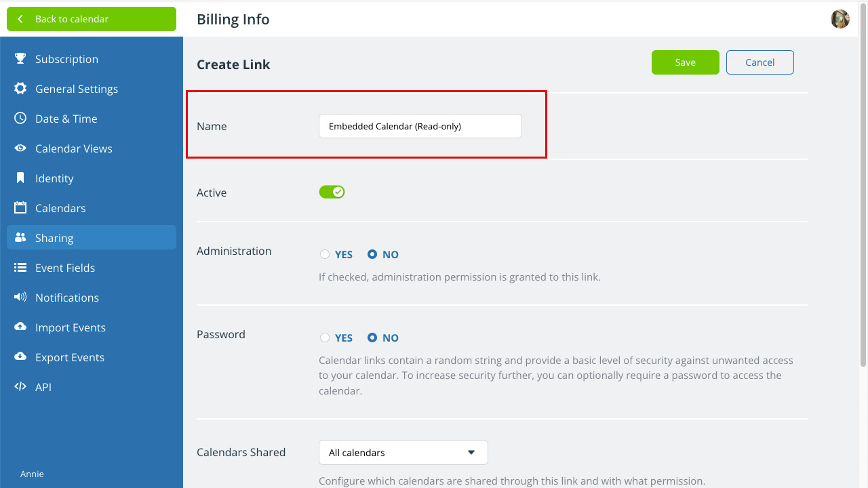The width and height of the screenshot is (868, 488).
Task: Click into the Name text field
Action: [x=420, y=126]
